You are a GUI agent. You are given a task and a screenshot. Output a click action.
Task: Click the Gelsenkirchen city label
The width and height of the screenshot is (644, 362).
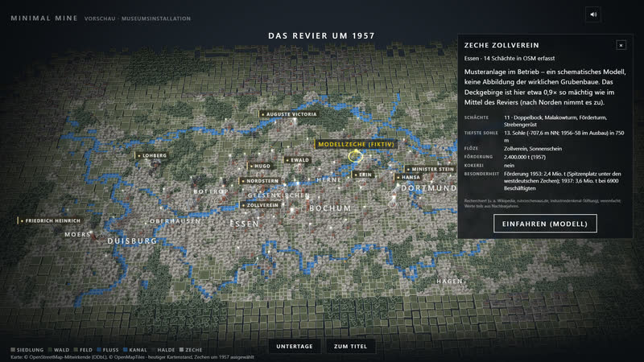[279, 195]
